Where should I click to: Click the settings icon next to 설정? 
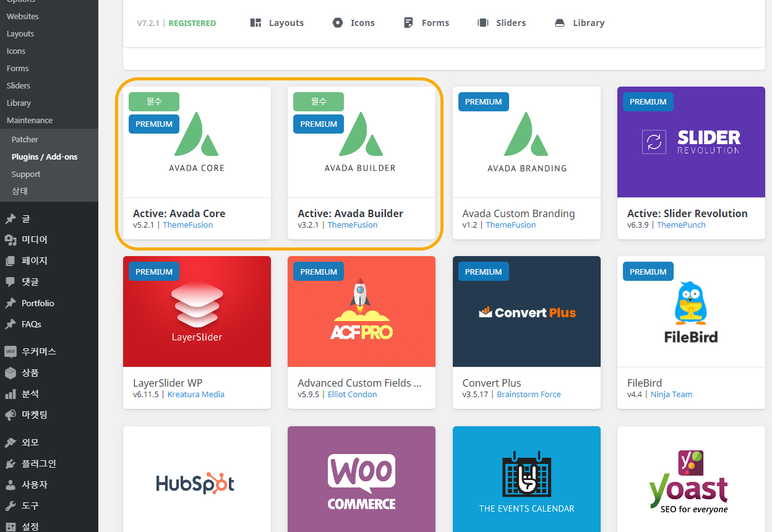click(11, 526)
